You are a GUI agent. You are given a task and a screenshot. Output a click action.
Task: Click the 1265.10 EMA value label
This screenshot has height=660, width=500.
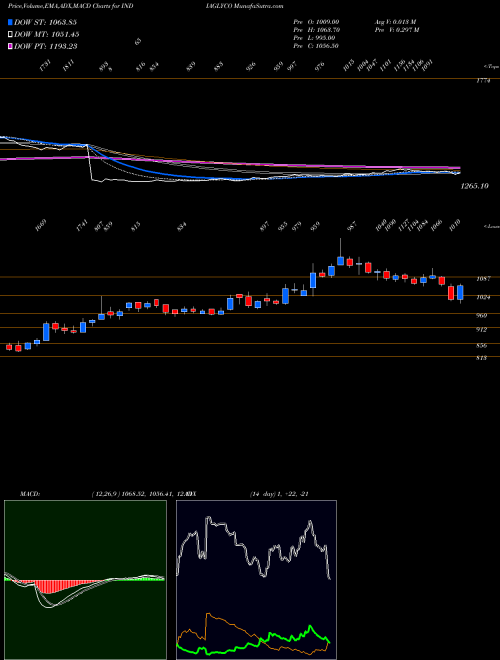[x=474, y=186]
